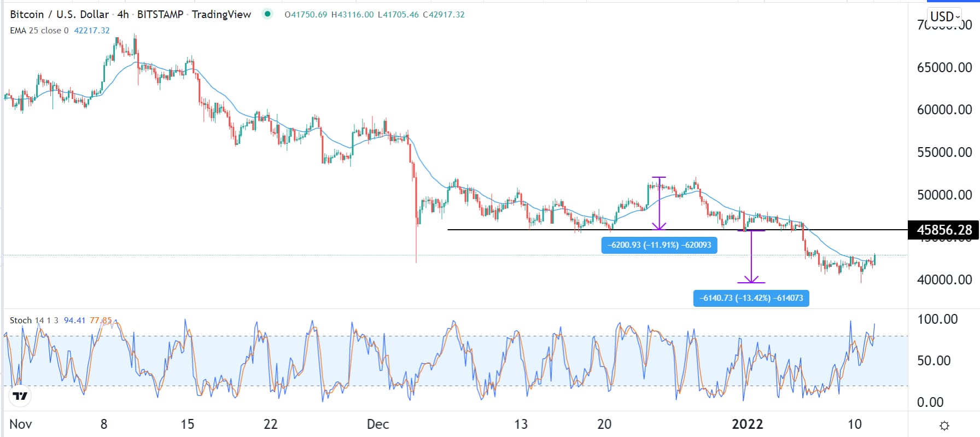
Task: Click the EMA value 42217.32
Action: click(92, 31)
